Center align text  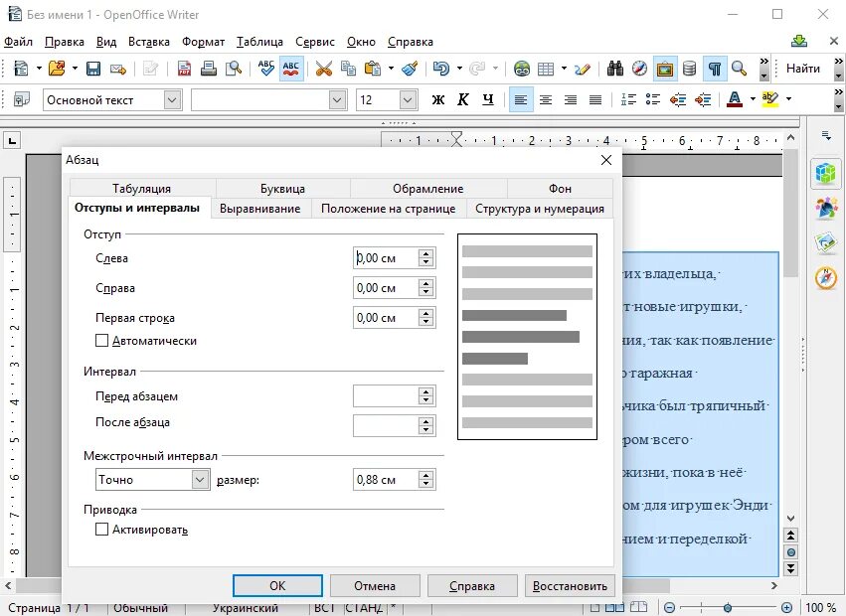(x=546, y=99)
